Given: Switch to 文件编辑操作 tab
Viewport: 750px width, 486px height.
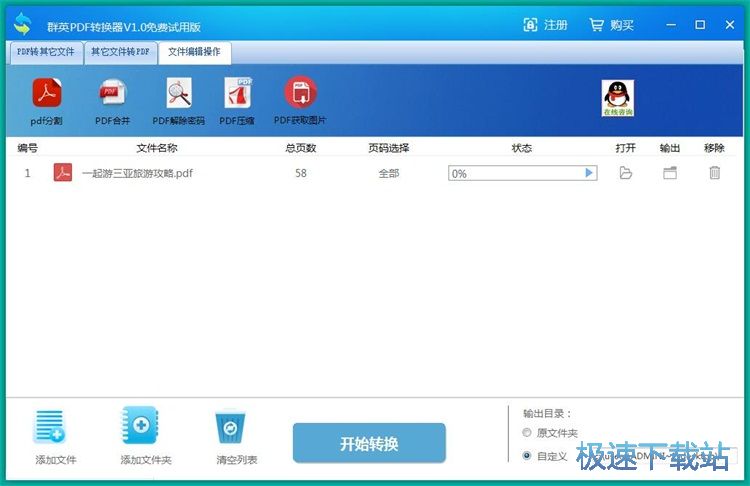Looking at the screenshot, I should [x=194, y=52].
